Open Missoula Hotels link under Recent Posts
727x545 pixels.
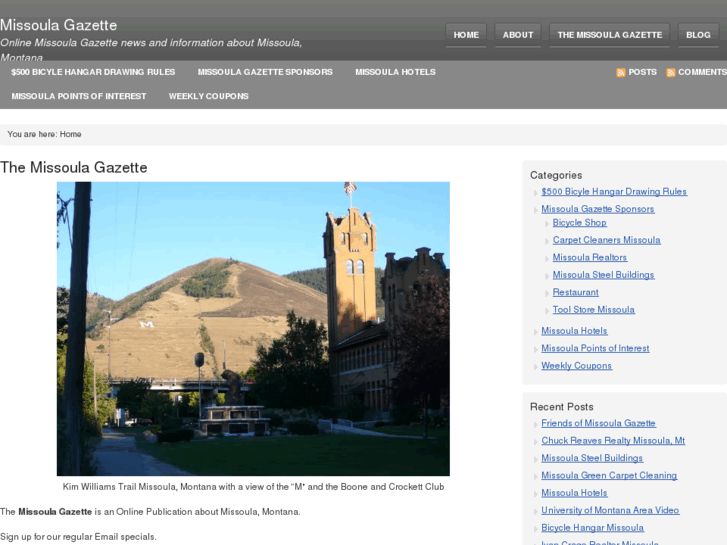(574, 493)
